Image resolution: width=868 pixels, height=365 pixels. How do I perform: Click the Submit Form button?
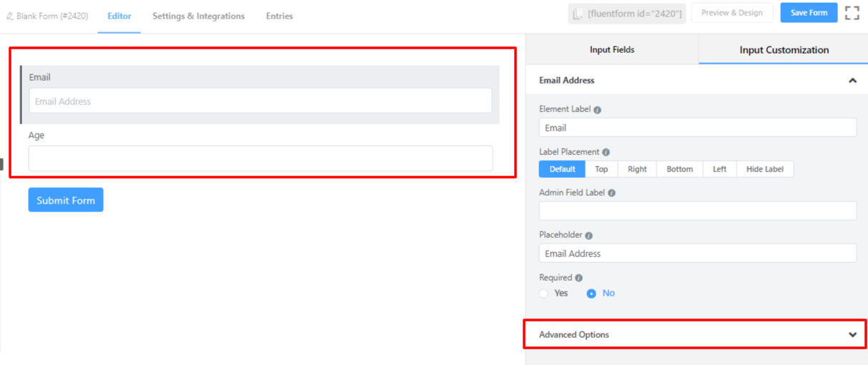click(x=66, y=200)
